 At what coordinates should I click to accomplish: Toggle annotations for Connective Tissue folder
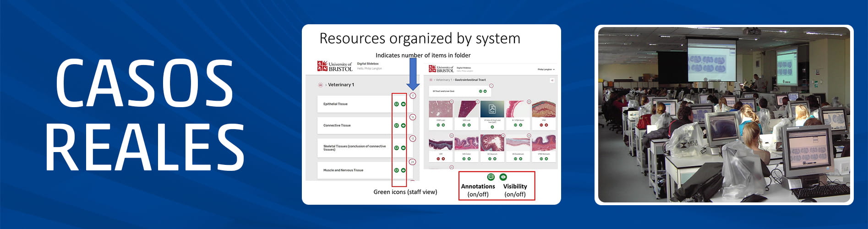[396, 125]
